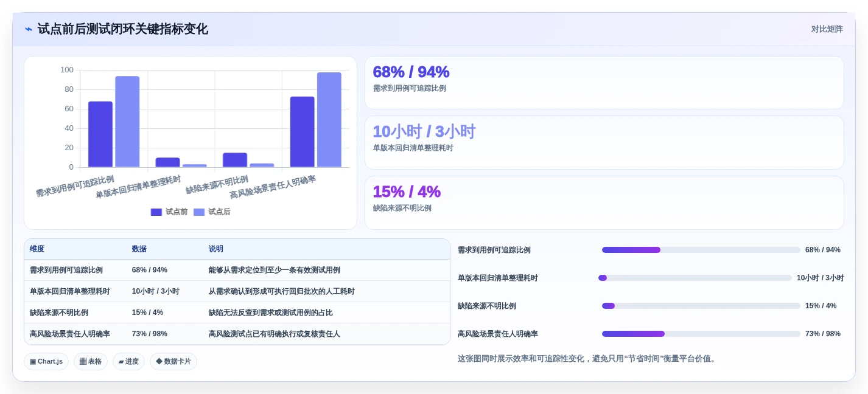Image resolution: width=868 pixels, height=394 pixels.
Task: Click description 缺陷无法反查到需求或测试用例的占比
Action: (271, 313)
